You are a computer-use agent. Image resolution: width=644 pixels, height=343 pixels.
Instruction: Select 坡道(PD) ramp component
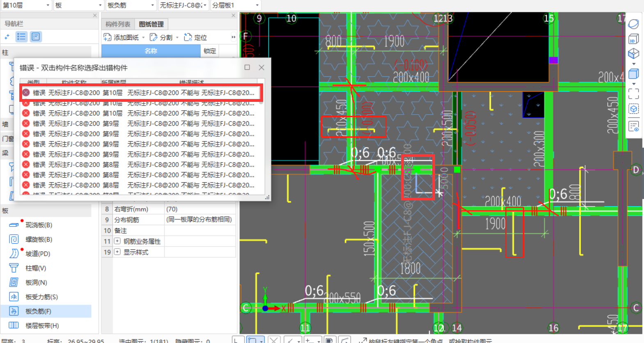coord(38,254)
